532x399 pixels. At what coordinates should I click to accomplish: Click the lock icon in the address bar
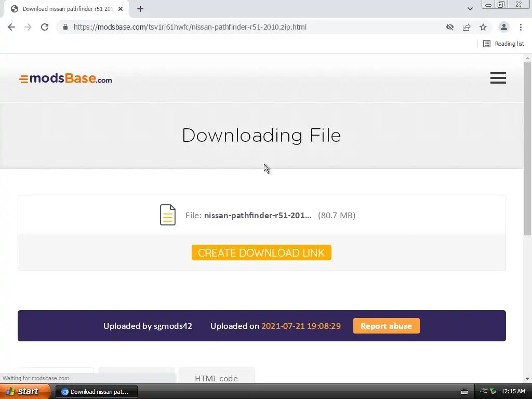coord(65,27)
